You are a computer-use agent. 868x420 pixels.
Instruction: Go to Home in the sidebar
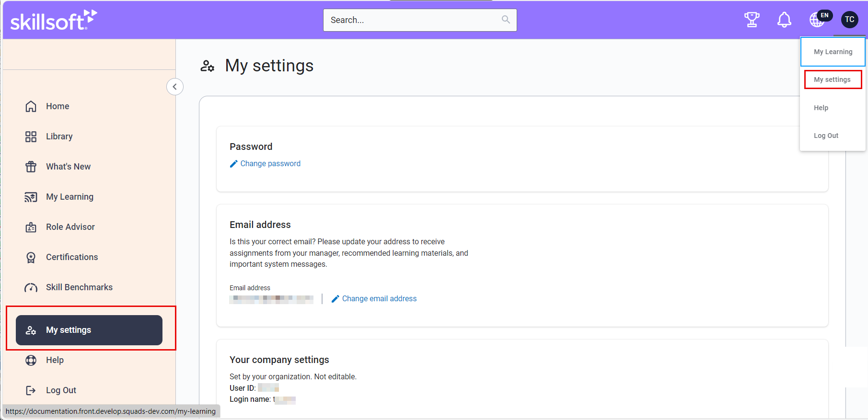click(x=58, y=106)
